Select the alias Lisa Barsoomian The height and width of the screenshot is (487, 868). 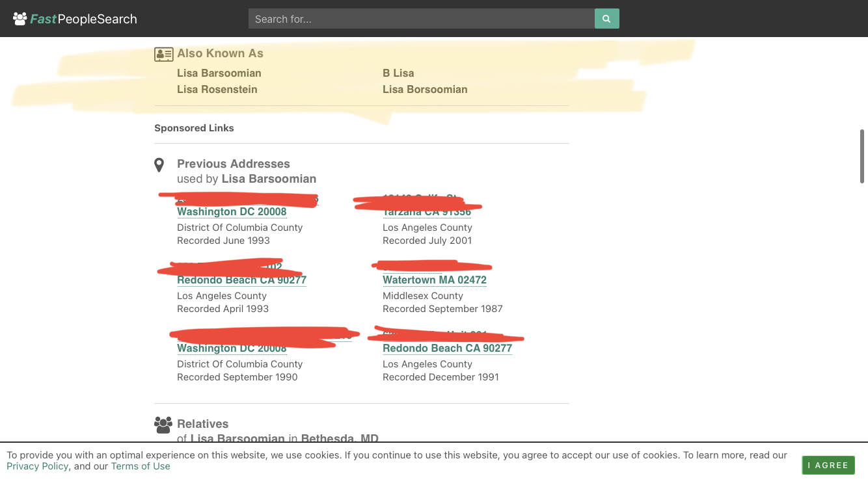pyautogui.click(x=219, y=73)
